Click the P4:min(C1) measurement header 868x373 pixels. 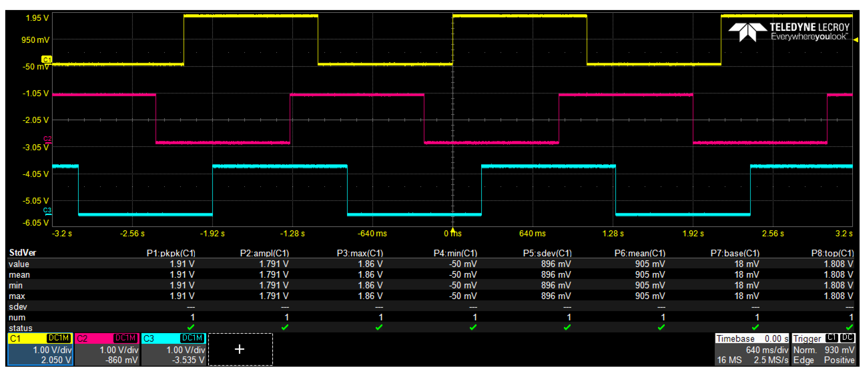pos(455,253)
